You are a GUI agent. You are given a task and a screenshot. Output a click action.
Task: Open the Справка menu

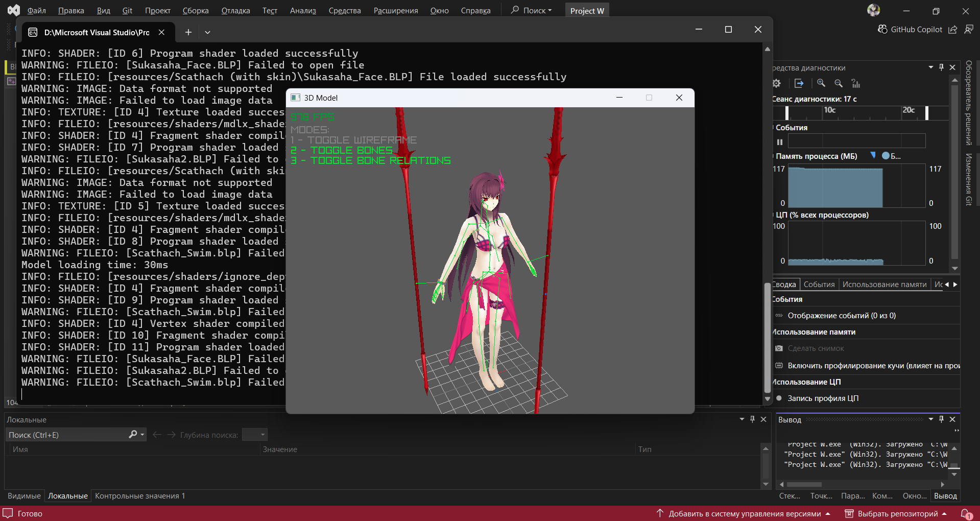476,11
